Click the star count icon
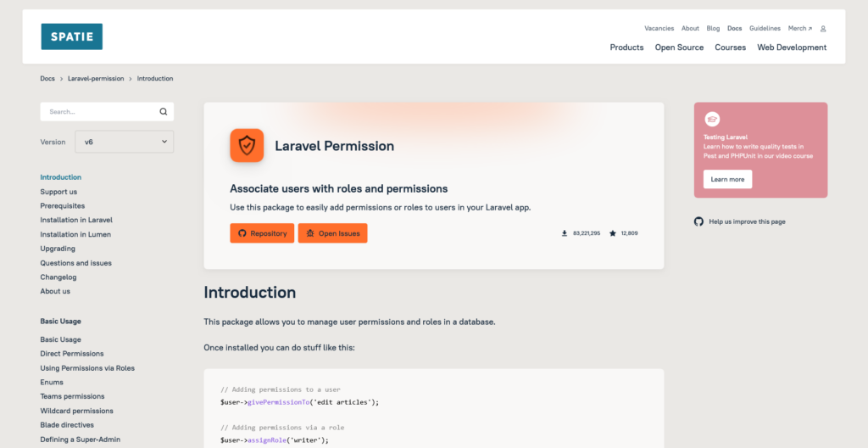 pos(613,233)
